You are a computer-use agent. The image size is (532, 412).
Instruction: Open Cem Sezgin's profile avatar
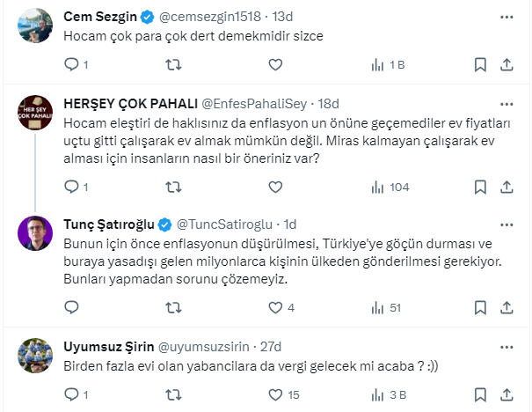click(34, 24)
